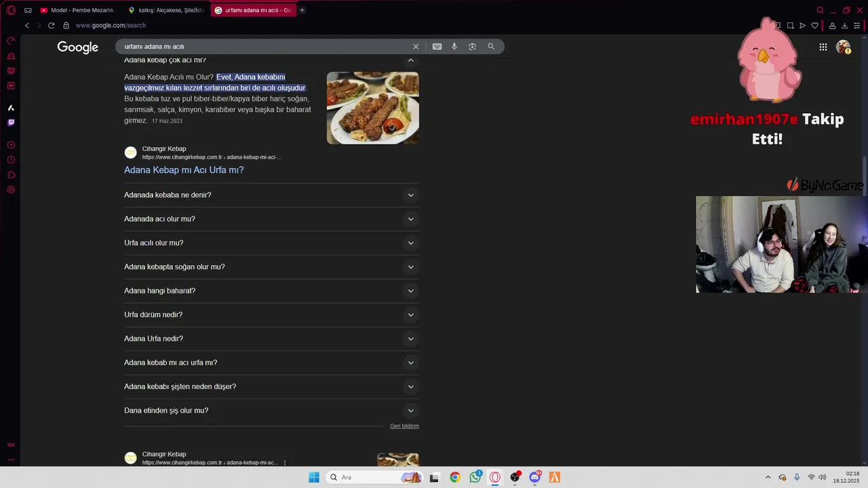The width and height of the screenshot is (868, 488).
Task: Expand 'Adana kebab mı acı urfa mı?' question
Action: click(x=271, y=363)
